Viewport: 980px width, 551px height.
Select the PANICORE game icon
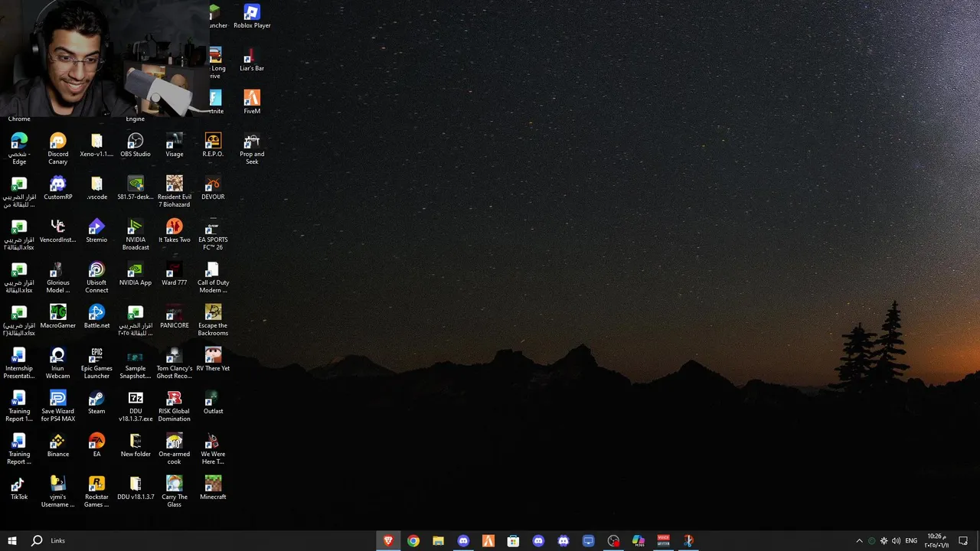click(x=175, y=317)
